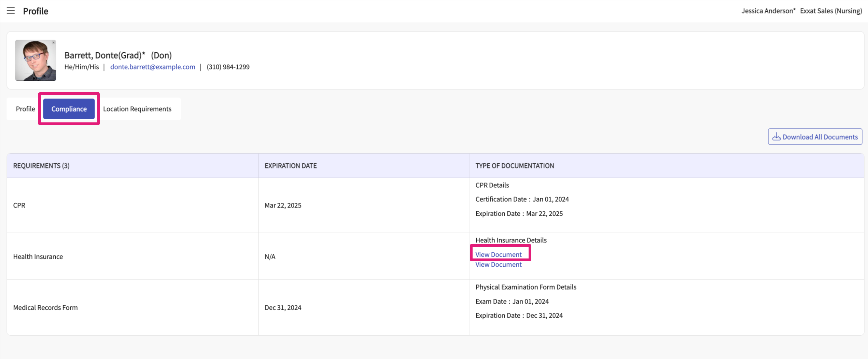Select the Compliance tab
Screen dimensions: 868x359
(69, 109)
